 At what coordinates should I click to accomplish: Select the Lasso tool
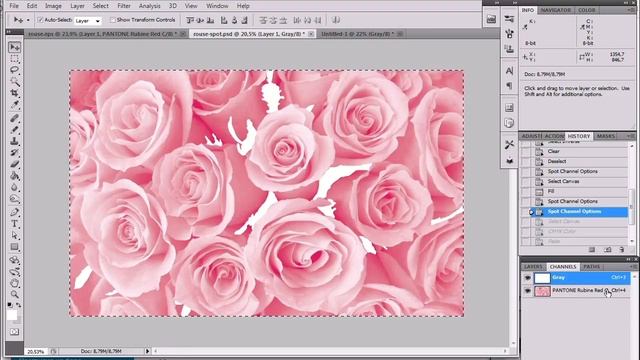tap(15, 70)
